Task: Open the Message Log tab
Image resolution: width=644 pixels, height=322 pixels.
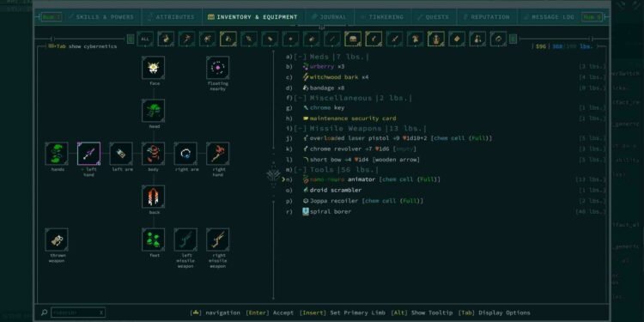Action: tap(549, 17)
